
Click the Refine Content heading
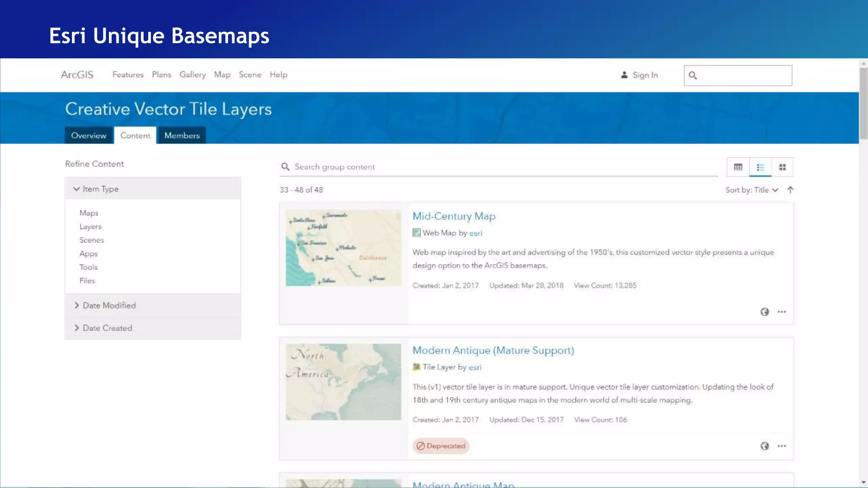point(95,164)
